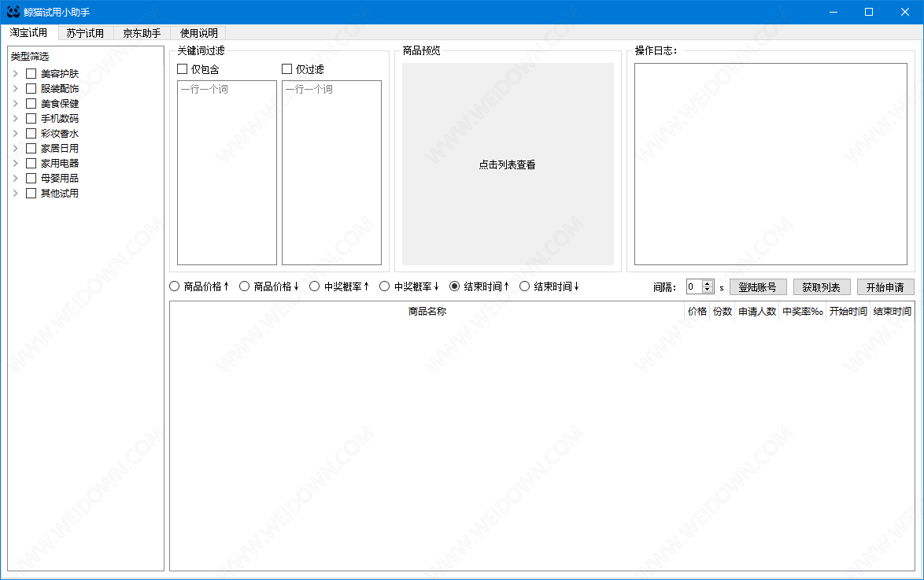Enable the 仅包含 keyword checkbox
The height and width of the screenshot is (580, 924).
pos(182,69)
